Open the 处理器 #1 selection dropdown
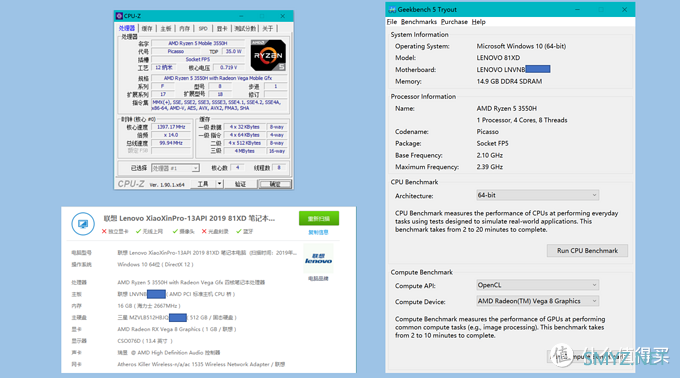Viewport: 680px width, 378px height. (175, 168)
